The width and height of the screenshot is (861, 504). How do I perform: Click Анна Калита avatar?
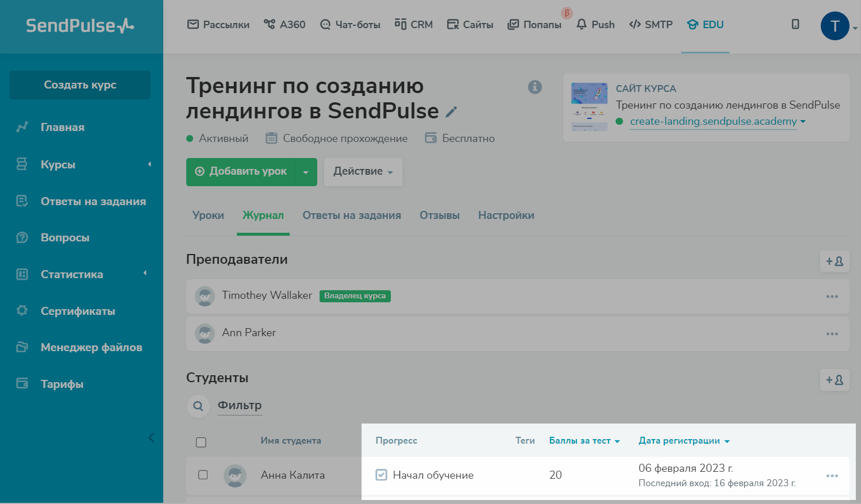235,476
